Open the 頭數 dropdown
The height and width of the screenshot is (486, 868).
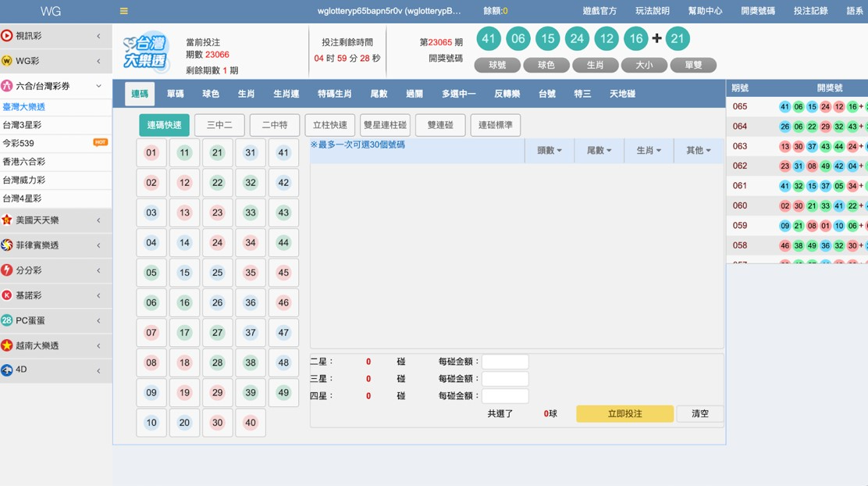[x=549, y=151]
